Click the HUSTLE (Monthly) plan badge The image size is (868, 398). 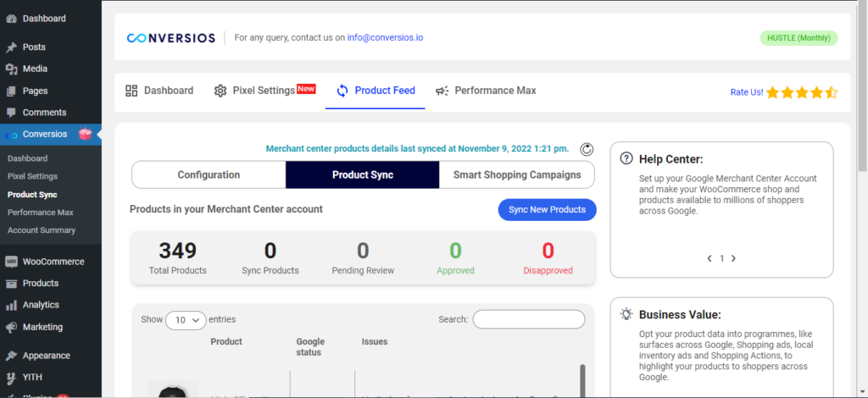[x=798, y=38]
